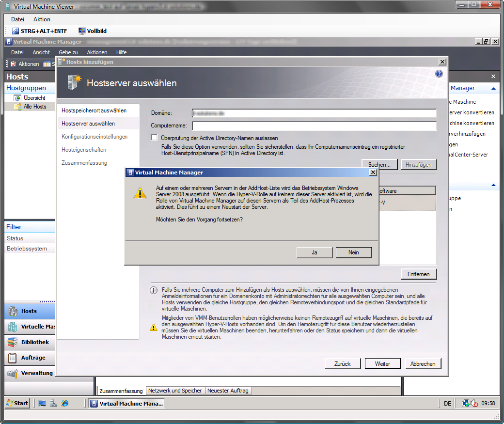Open Datei menu in Virtual Machine Viewer

point(17,19)
